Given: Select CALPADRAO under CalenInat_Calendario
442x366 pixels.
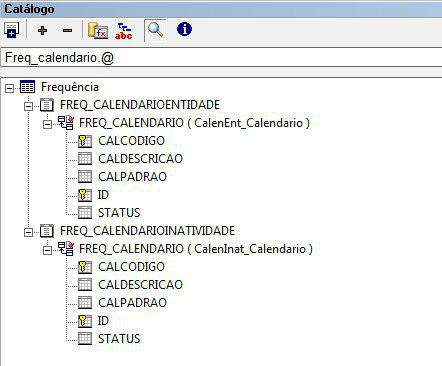Looking at the screenshot, I should point(132,303).
